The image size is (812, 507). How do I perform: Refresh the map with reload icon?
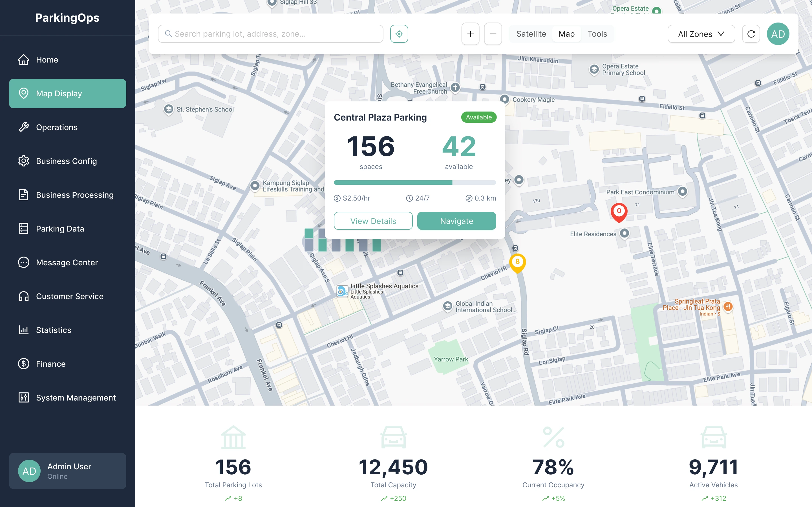coord(751,34)
